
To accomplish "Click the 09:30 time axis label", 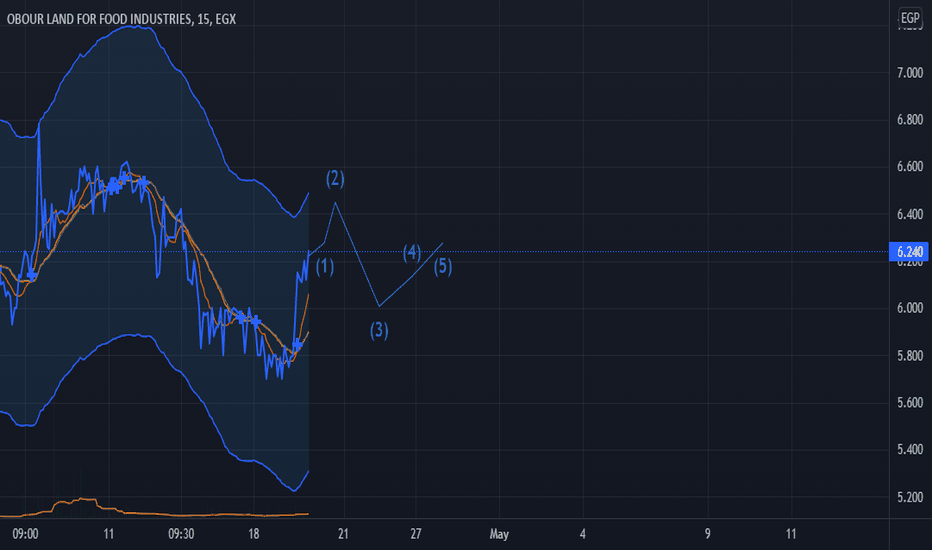I will (181, 534).
